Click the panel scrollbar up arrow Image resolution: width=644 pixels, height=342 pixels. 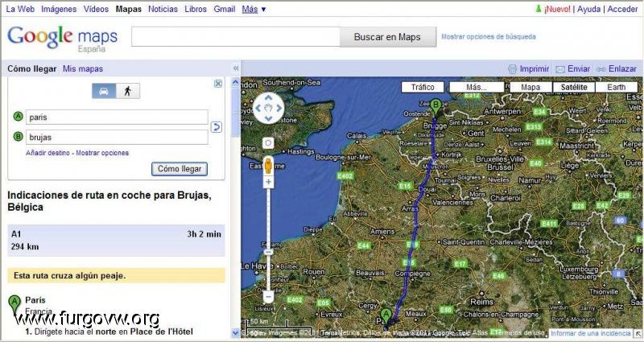235,82
